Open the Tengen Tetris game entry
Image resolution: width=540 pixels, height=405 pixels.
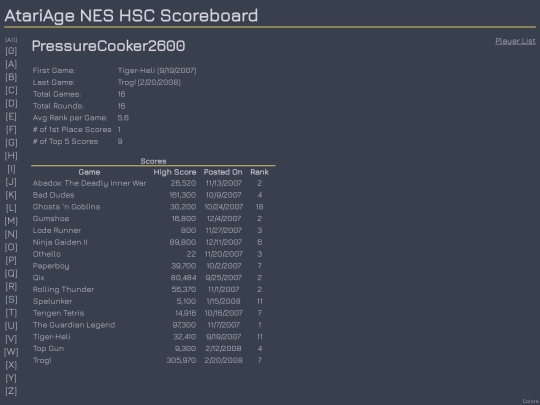[59, 313]
